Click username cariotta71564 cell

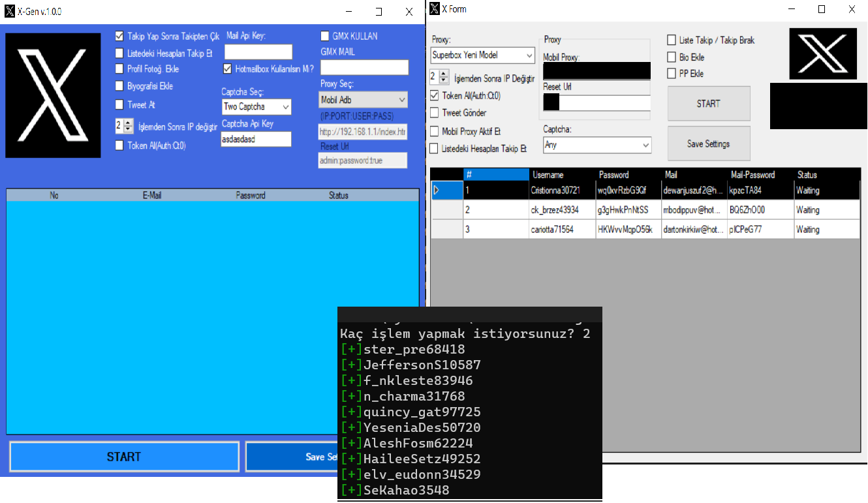(563, 230)
